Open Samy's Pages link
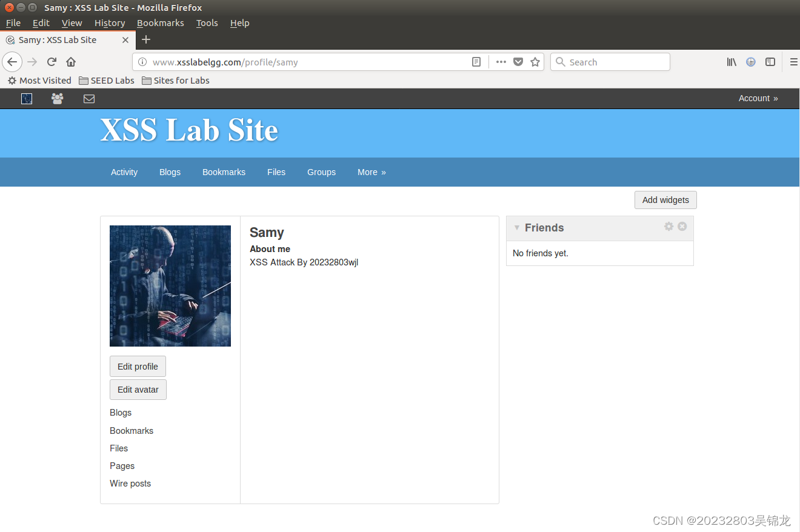The width and height of the screenshot is (800, 532). tap(122, 466)
